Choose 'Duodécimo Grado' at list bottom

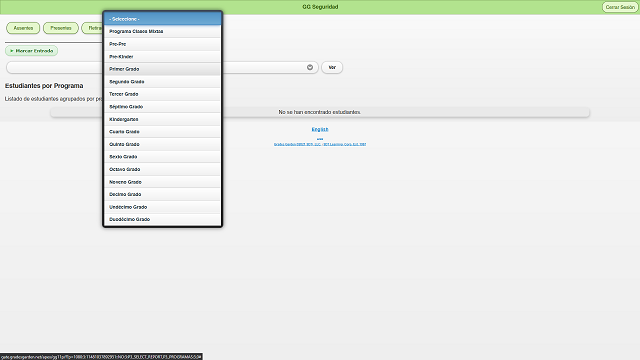pos(162,219)
